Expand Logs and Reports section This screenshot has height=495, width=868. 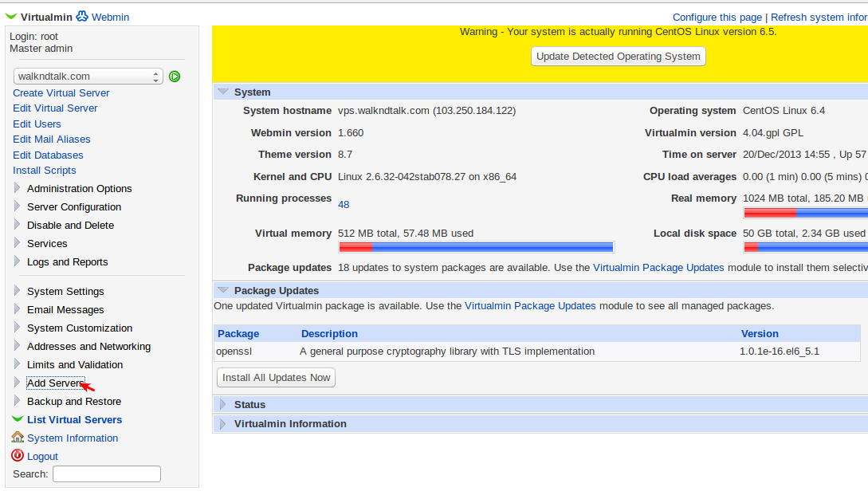(67, 261)
